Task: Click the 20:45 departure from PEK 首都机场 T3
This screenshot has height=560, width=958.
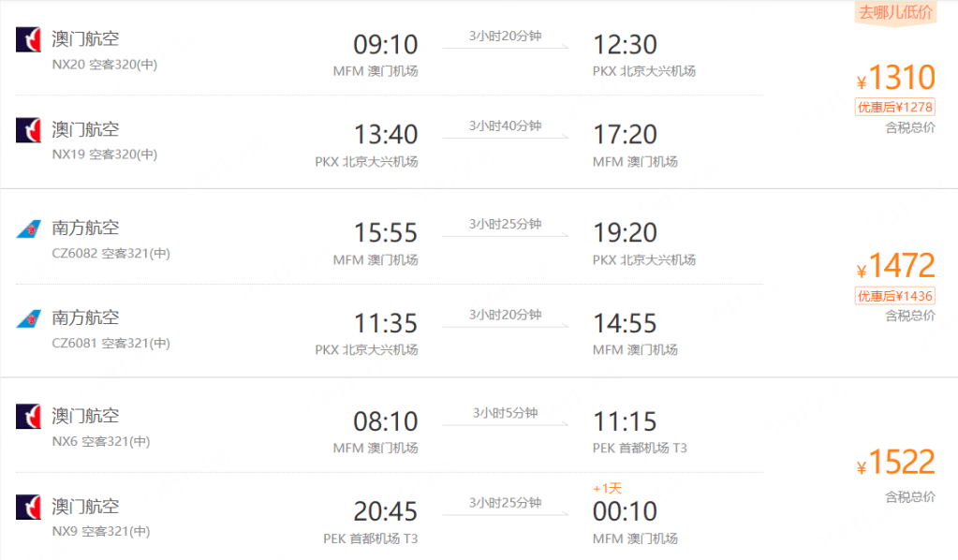Action: click(x=385, y=511)
